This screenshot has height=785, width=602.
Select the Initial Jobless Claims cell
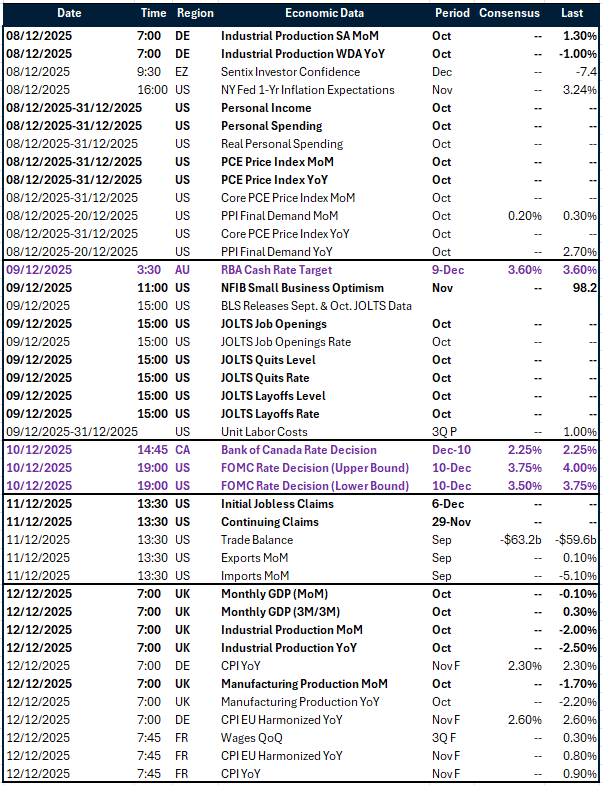pyautogui.click(x=277, y=504)
